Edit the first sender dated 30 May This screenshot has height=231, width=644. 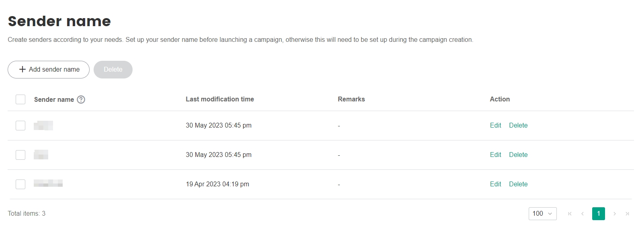coord(495,125)
